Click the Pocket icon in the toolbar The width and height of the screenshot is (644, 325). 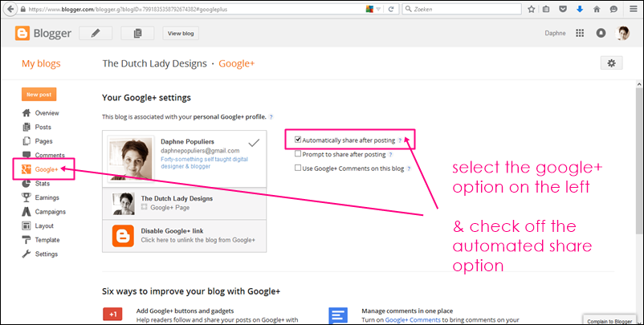click(x=563, y=9)
